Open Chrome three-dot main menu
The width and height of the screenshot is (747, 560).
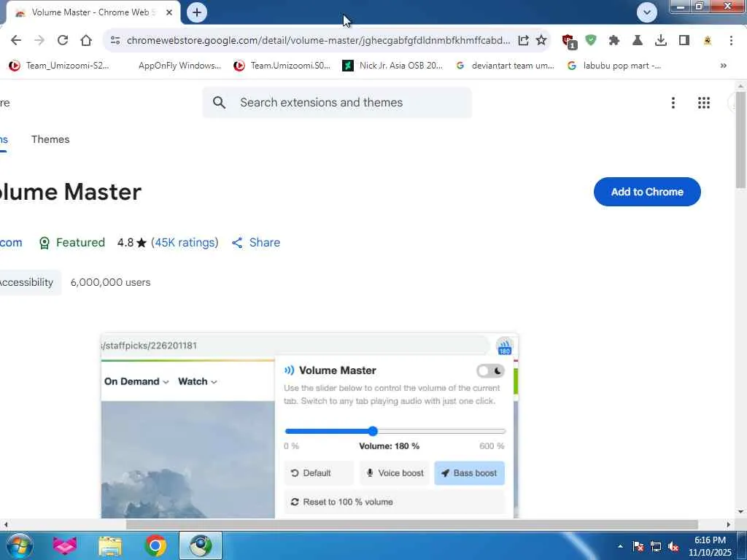coord(731,41)
